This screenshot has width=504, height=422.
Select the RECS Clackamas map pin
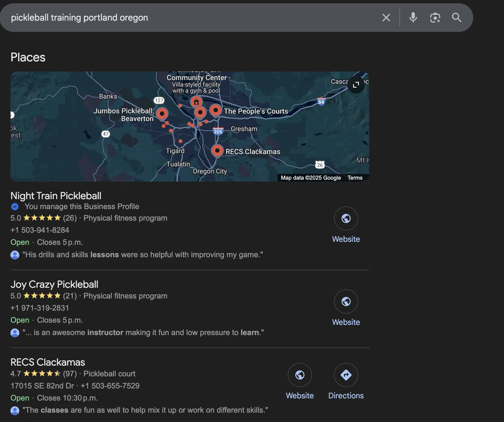click(217, 151)
